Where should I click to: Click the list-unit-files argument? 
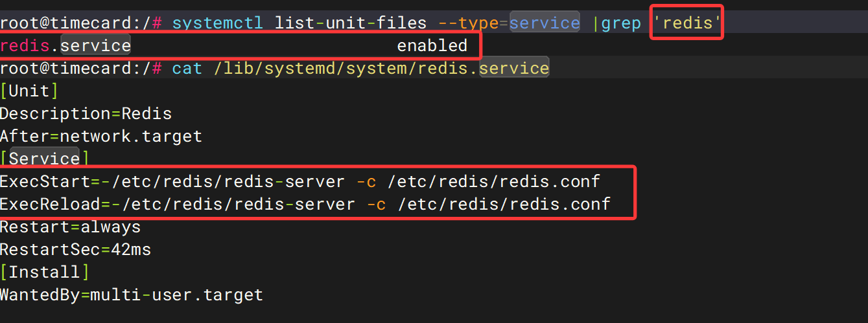(351, 23)
